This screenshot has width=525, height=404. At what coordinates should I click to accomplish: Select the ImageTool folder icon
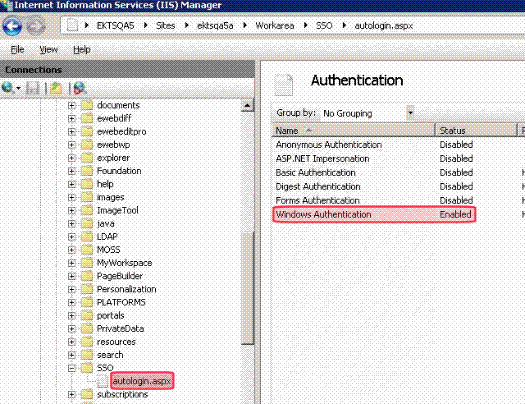[x=87, y=210]
